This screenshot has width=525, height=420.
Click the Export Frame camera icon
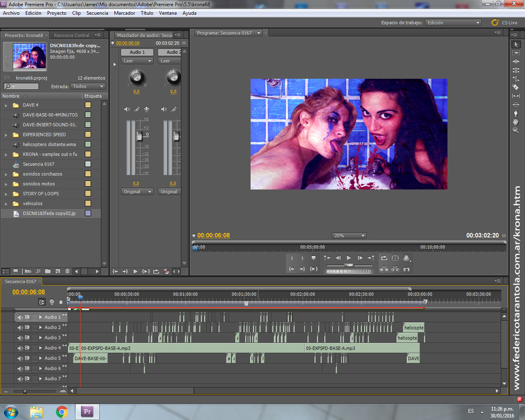pos(406,269)
